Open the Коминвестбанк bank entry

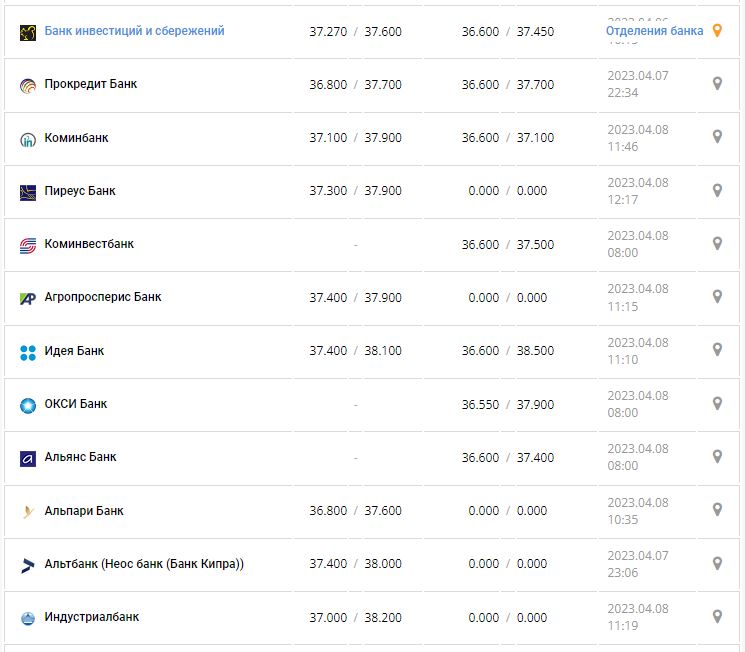89,244
